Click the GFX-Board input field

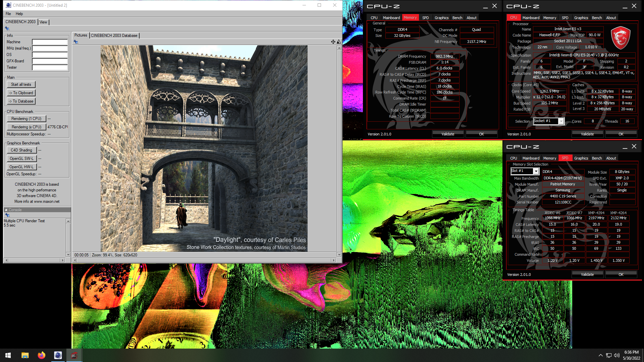(x=50, y=61)
